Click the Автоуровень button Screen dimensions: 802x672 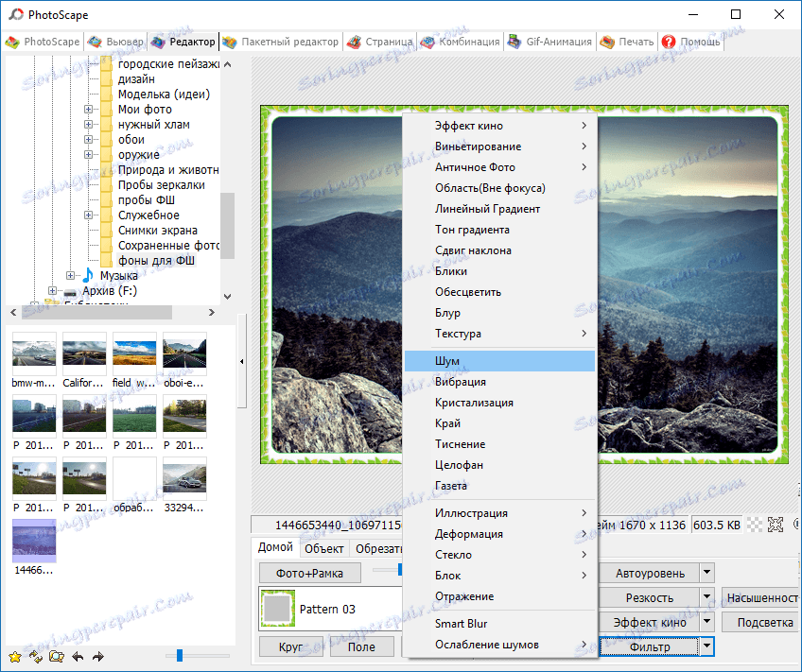coord(649,574)
